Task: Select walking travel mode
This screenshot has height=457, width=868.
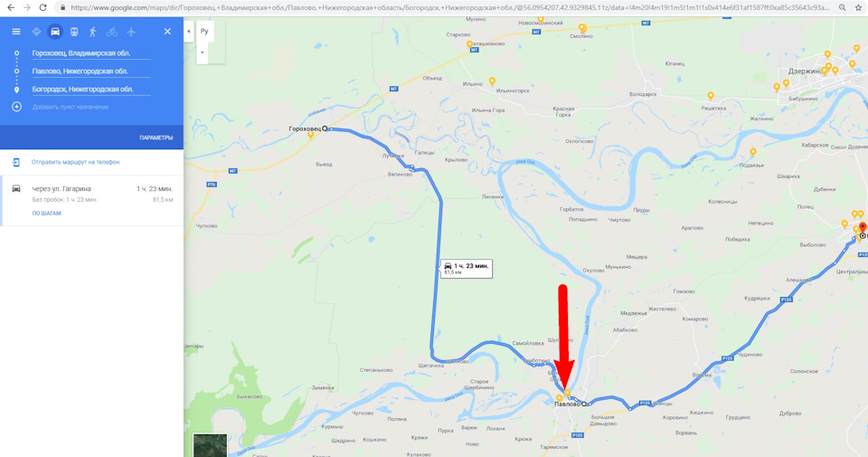Action: pyautogui.click(x=93, y=32)
